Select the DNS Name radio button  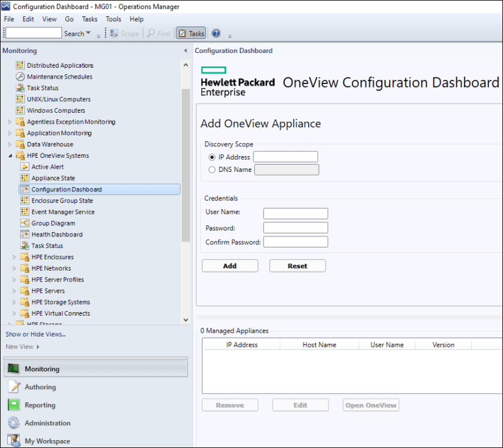[212, 169]
